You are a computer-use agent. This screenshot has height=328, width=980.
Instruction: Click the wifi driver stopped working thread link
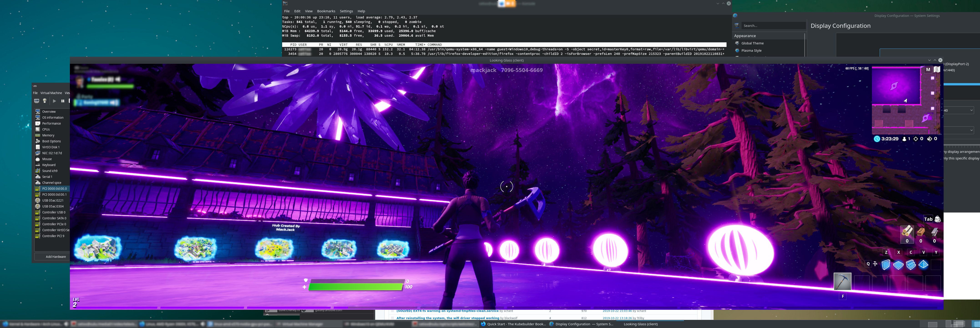pyautogui.click(x=448, y=318)
